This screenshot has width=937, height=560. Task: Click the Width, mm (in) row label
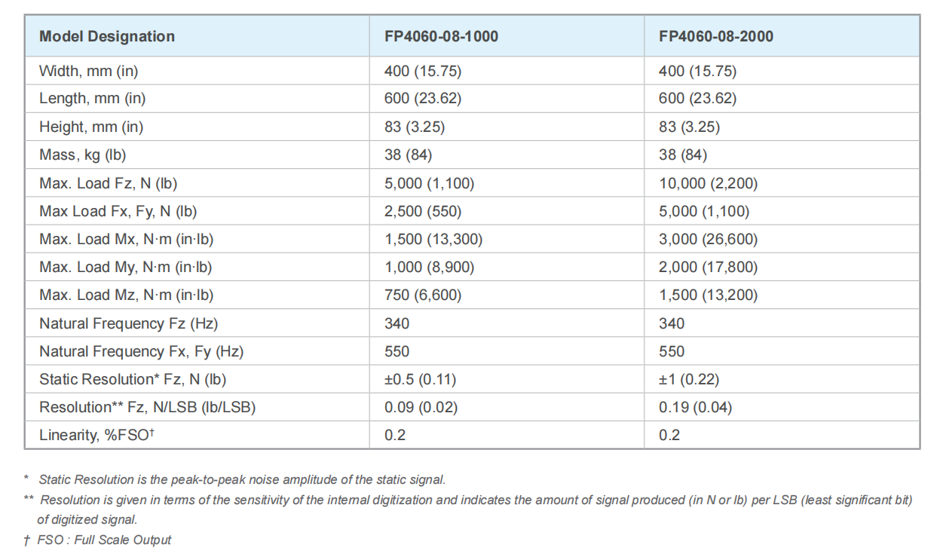pos(89,71)
